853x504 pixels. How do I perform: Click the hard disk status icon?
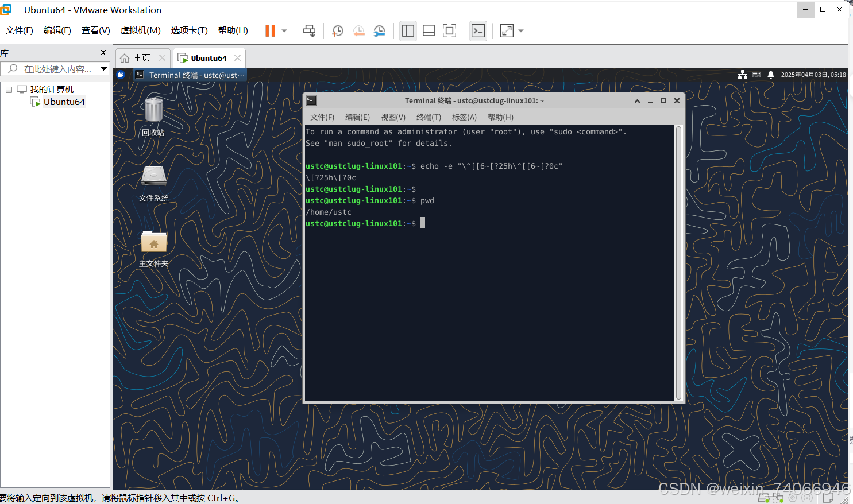pyautogui.click(x=764, y=498)
